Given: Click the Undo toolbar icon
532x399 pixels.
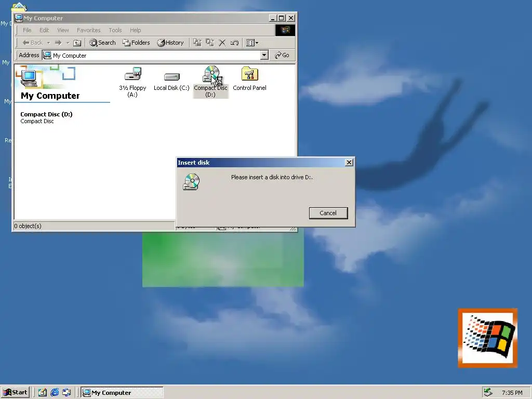Looking at the screenshot, I should point(234,43).
